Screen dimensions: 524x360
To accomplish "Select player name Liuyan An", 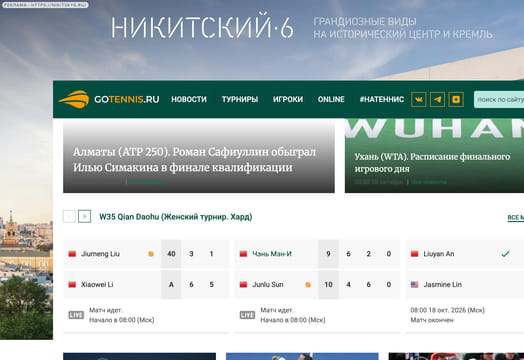I will 439,254.
